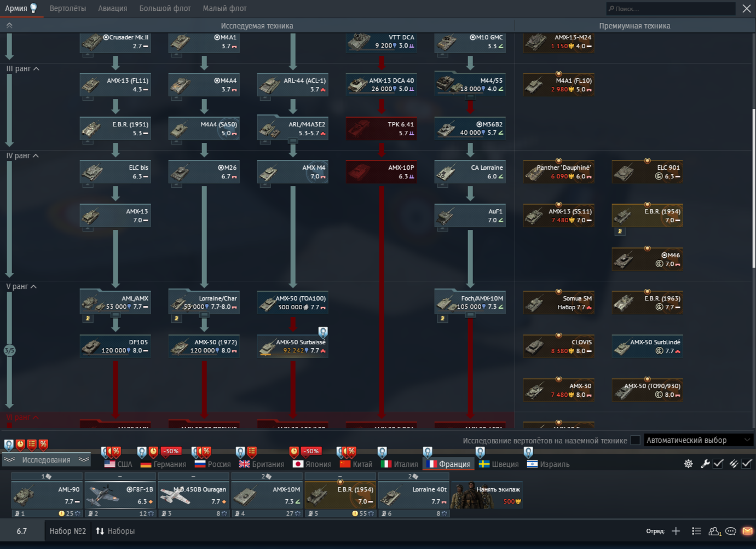Image resolution: width=756 pixels, height=549 pixels.
Task: Open the gear settings icon beside the wrench
Action: tap(688, 464)
